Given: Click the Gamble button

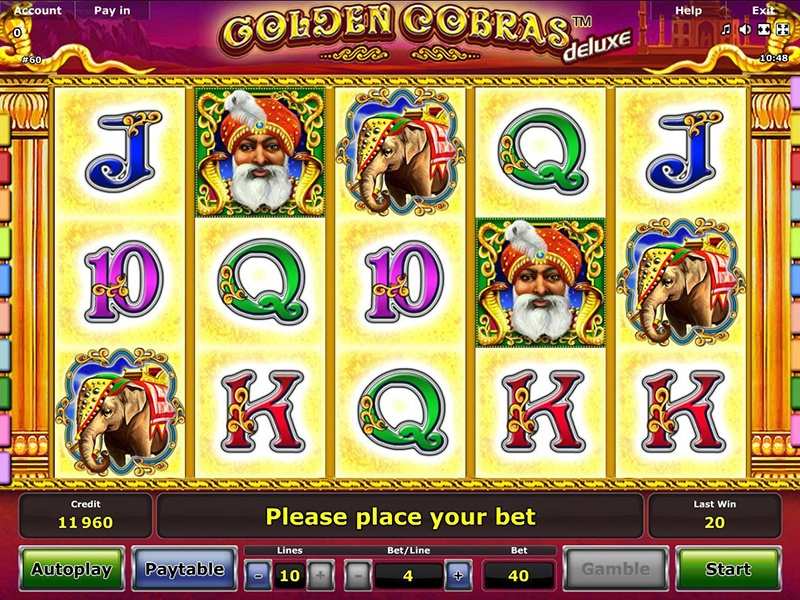Looking at the screenshot, I should coord(615,569).
